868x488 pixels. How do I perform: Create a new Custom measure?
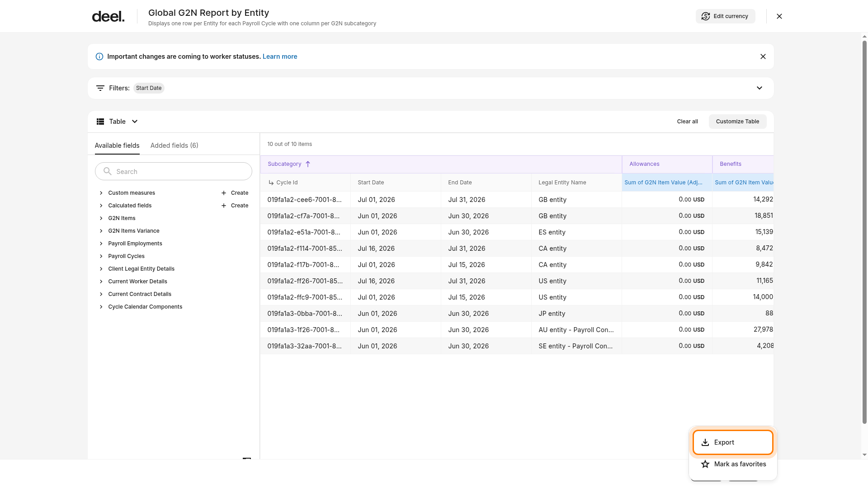(235, 193)
